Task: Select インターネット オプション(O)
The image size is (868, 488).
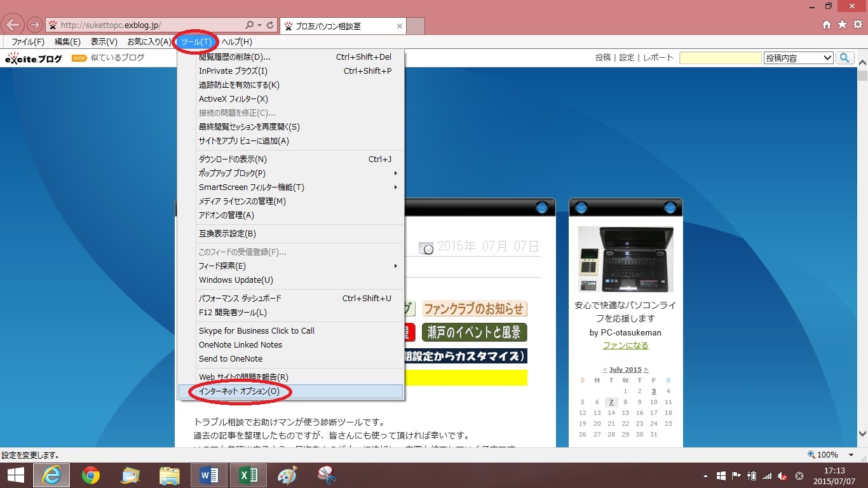Action: 291,391
